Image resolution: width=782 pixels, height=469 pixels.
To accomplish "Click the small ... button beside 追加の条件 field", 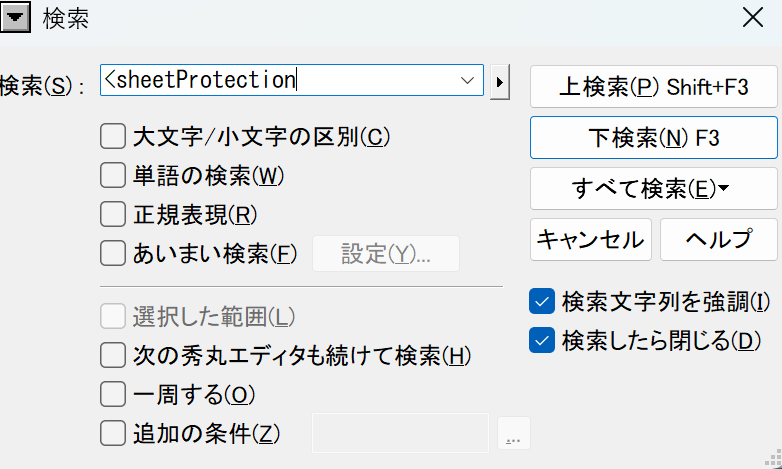I will [x=514, y=435].
